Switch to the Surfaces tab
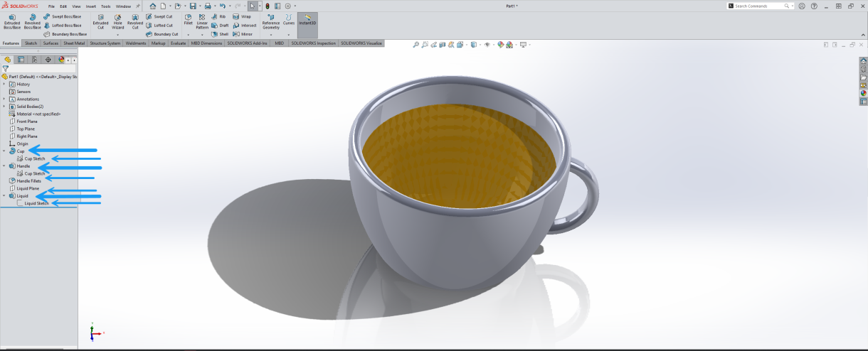This screenshot has height=351, width=868. (51, 43)
